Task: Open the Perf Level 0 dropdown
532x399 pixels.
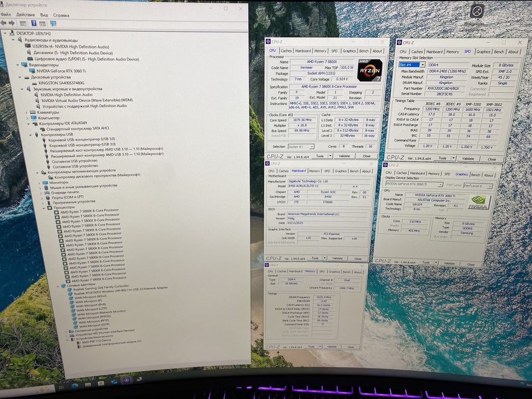Action: [489, 186]
